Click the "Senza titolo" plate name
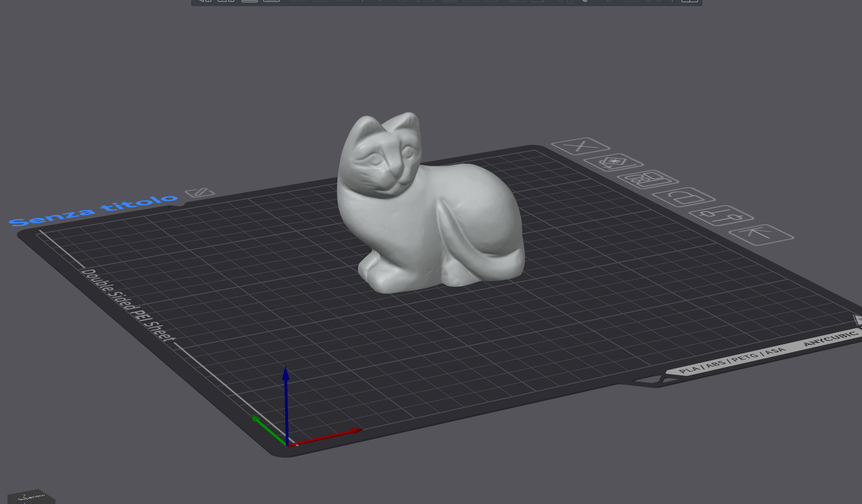This screenshot has width=862, height=504. click(x=93, y=210)
